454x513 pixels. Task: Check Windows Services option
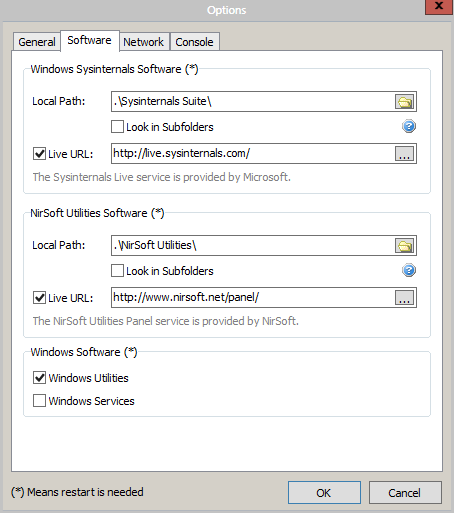point(39,401)
